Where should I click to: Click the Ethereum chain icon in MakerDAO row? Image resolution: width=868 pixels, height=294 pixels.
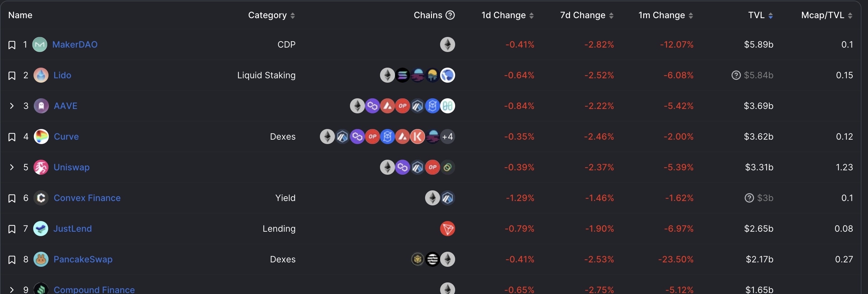[x=448, y=44]
